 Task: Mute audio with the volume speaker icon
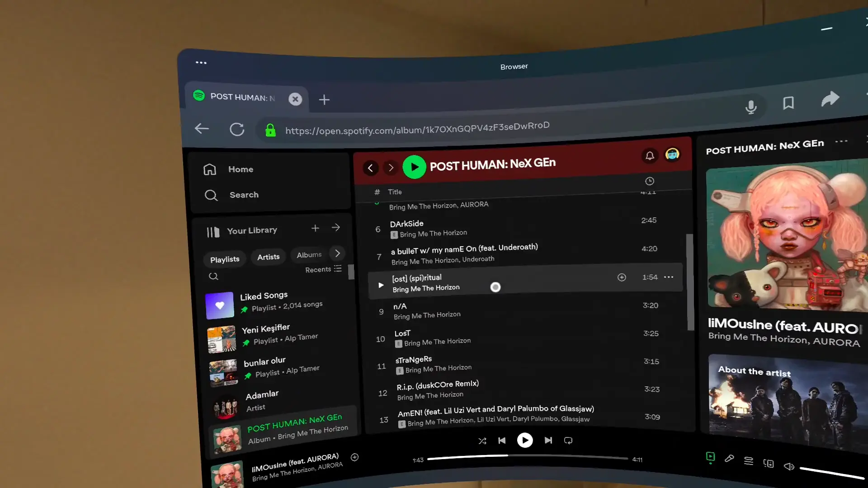tap(789, 466)
